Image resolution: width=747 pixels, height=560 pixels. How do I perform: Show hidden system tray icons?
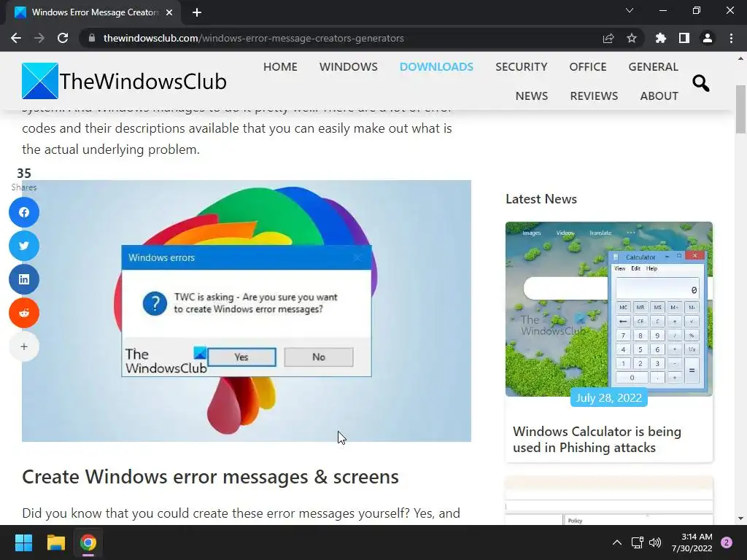click(616, 542)
